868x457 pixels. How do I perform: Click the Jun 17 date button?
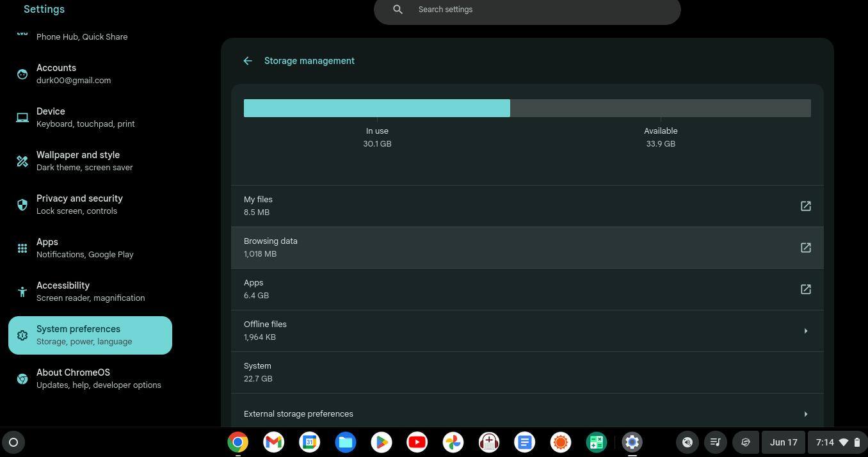pyautogui.click(x=784, y=442)
